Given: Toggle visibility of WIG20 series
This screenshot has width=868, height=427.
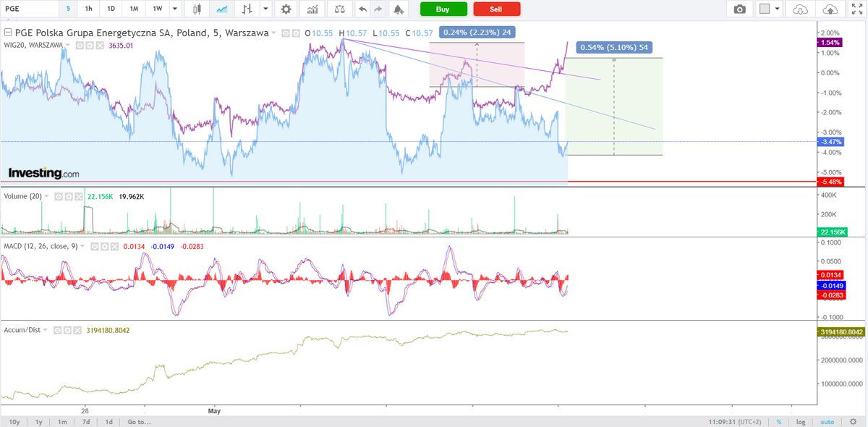Looking at the screenshot, I should tap(80, 46).
